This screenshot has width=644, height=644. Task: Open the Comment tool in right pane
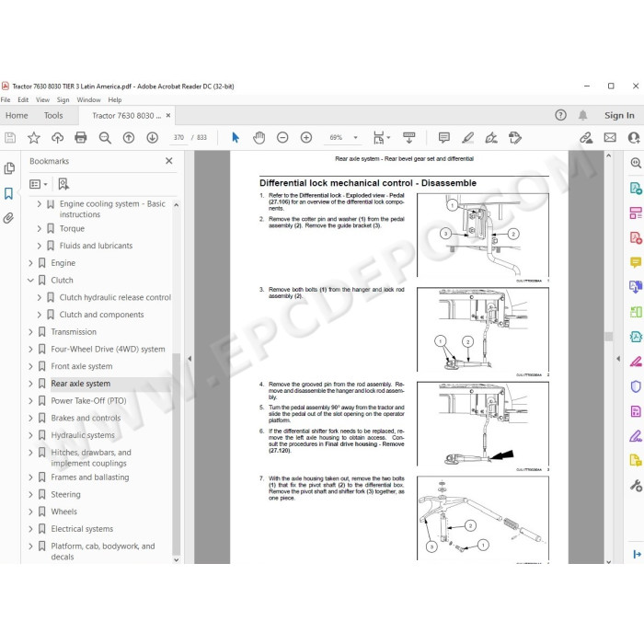pos(636,261)
